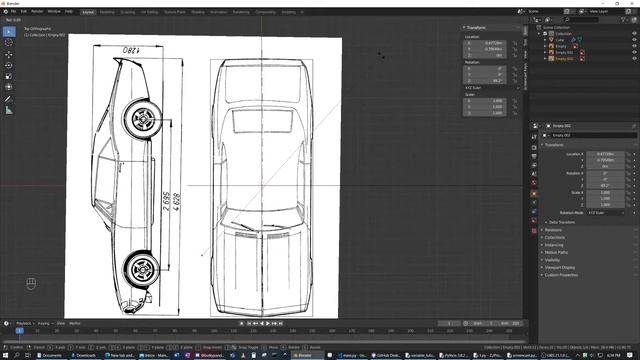Click the outliner search field
This screenshot has width=640, height=360.
click(581, 20)
